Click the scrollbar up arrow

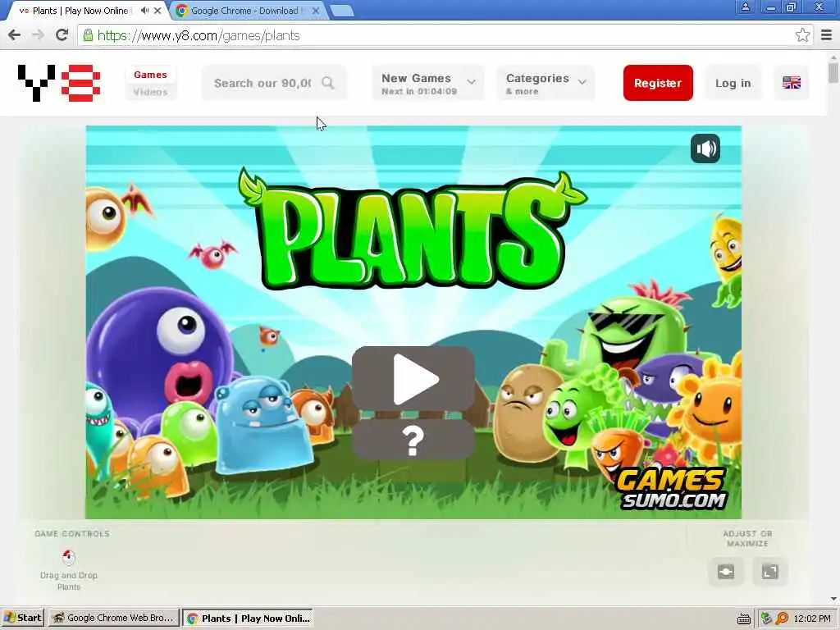point(833,56)
